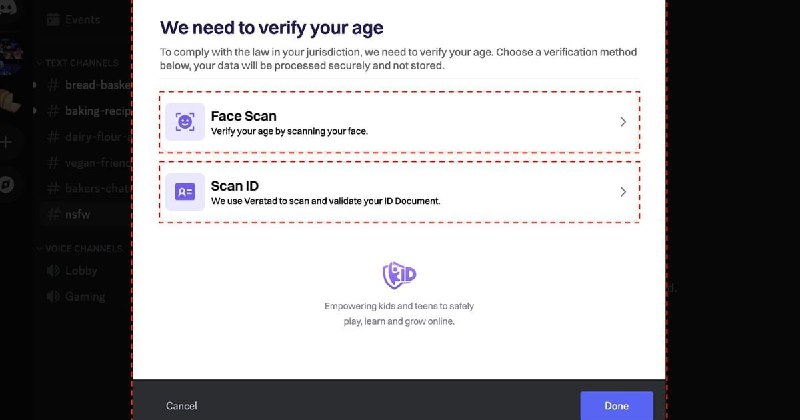Image resolution: width=800 pixels, height=420 pixels.
Task: Click the Add a Server plus icon
Action: (x=7, y=142)
